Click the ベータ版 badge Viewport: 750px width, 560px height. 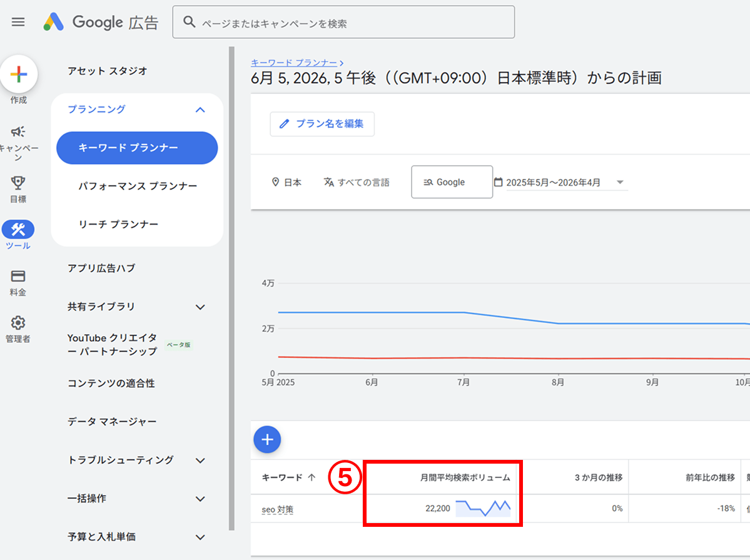(178, 345)
